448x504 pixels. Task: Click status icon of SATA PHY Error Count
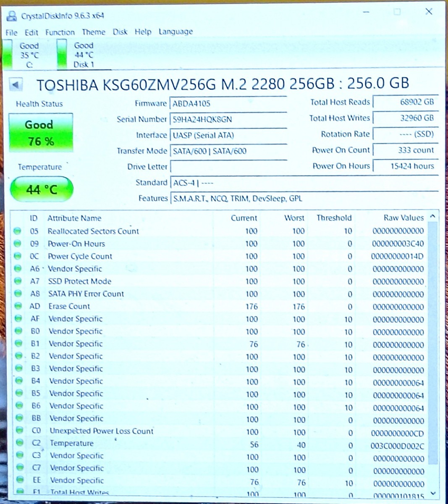coord(18,294)
